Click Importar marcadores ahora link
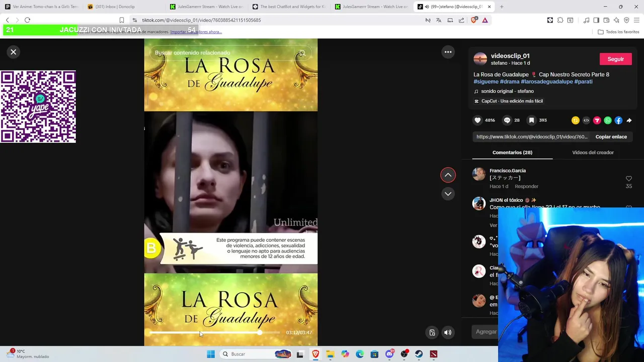644x362 pixels. [x=196, y=32]
